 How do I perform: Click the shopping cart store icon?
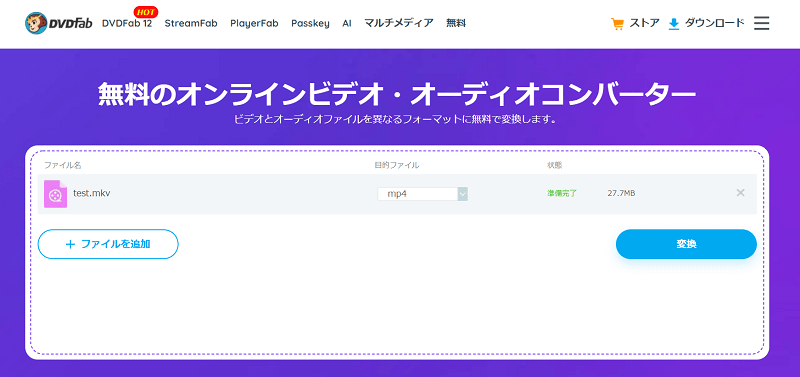point(617,24)
